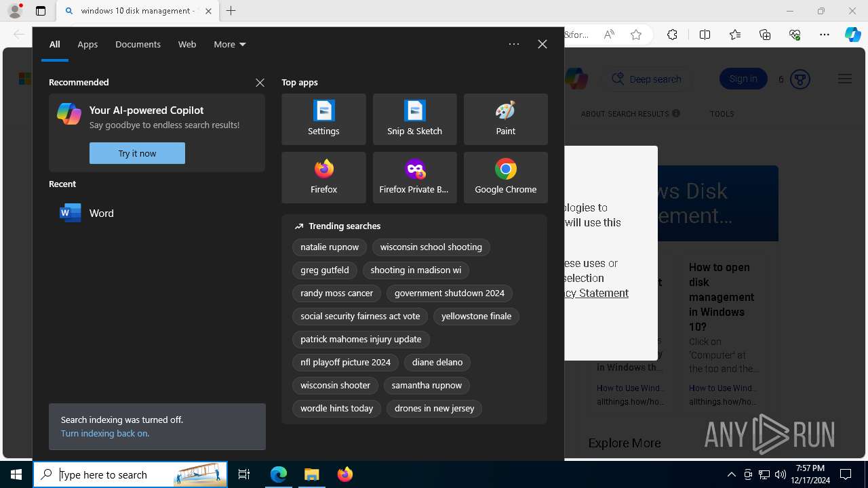
Task: Open Firefox Private Browsing tile
Action: (x=414, y=178)
